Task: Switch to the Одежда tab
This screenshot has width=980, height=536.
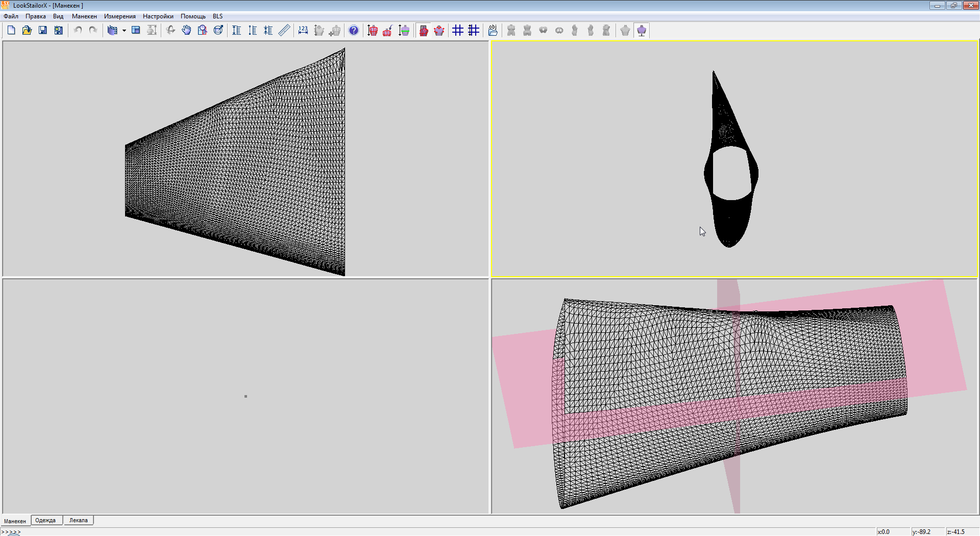Action: pos(45,521)
